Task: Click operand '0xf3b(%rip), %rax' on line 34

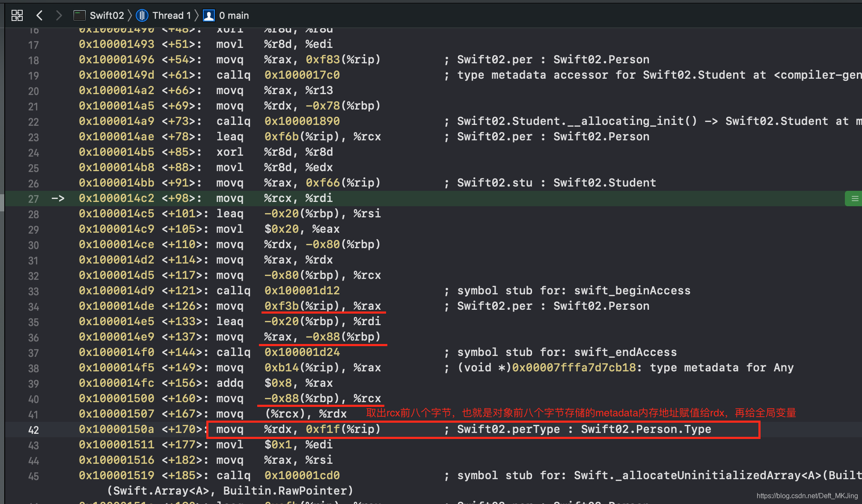Action: 323,306
